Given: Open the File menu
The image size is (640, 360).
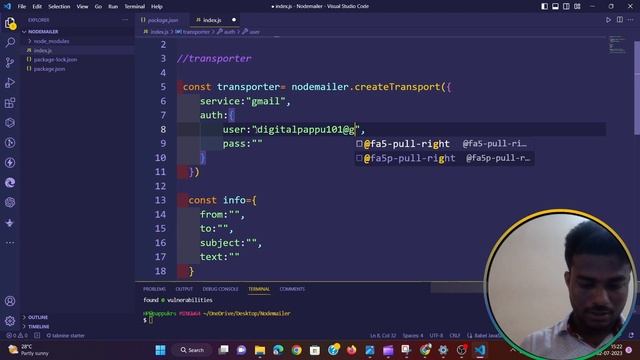Looking at the screenshot, I should click(x=22, y=7).
